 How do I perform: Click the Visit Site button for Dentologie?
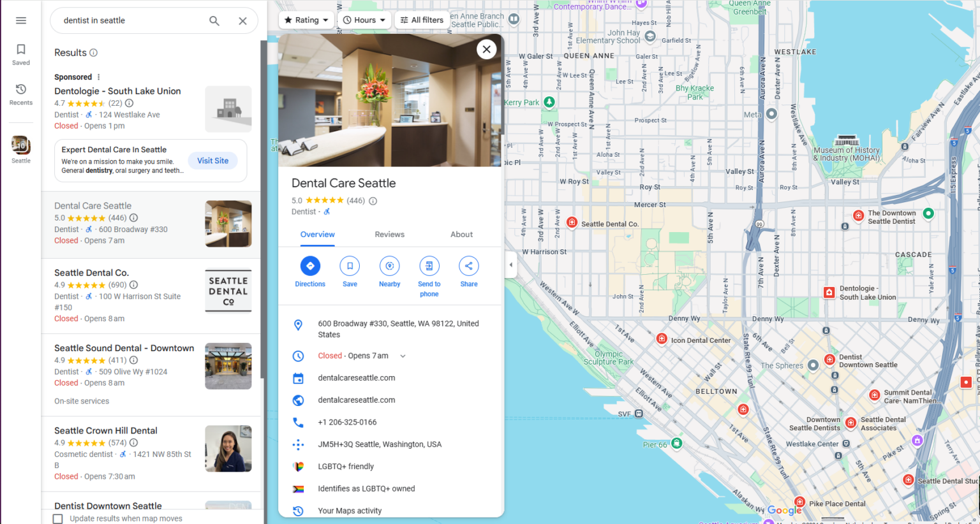pyautogui.click(x=212, y=160)
